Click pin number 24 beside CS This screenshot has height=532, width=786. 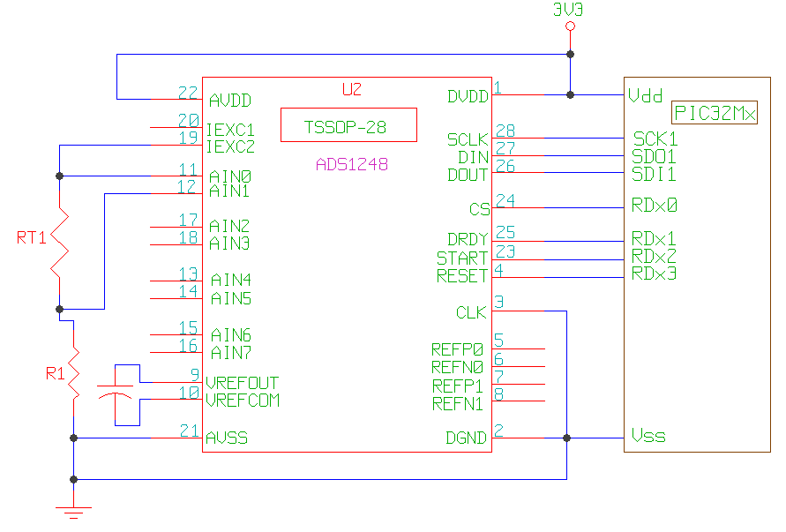pos(505,200)
